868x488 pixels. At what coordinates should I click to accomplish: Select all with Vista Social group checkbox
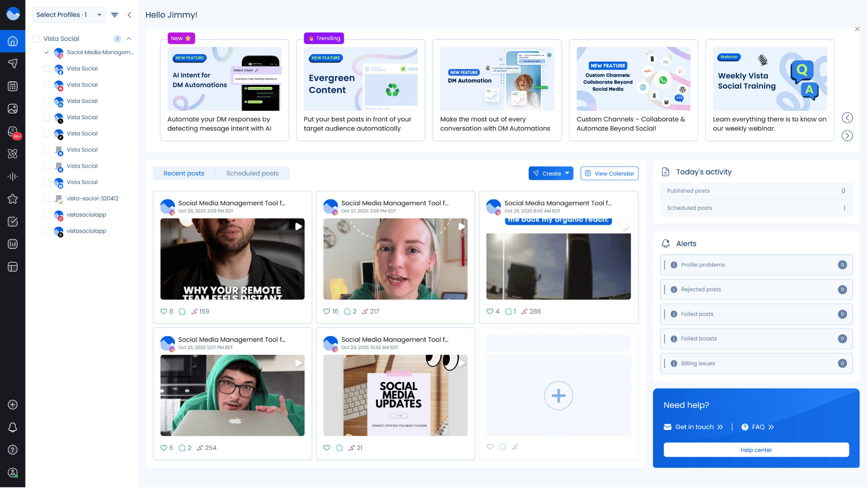tap(36, 39)
